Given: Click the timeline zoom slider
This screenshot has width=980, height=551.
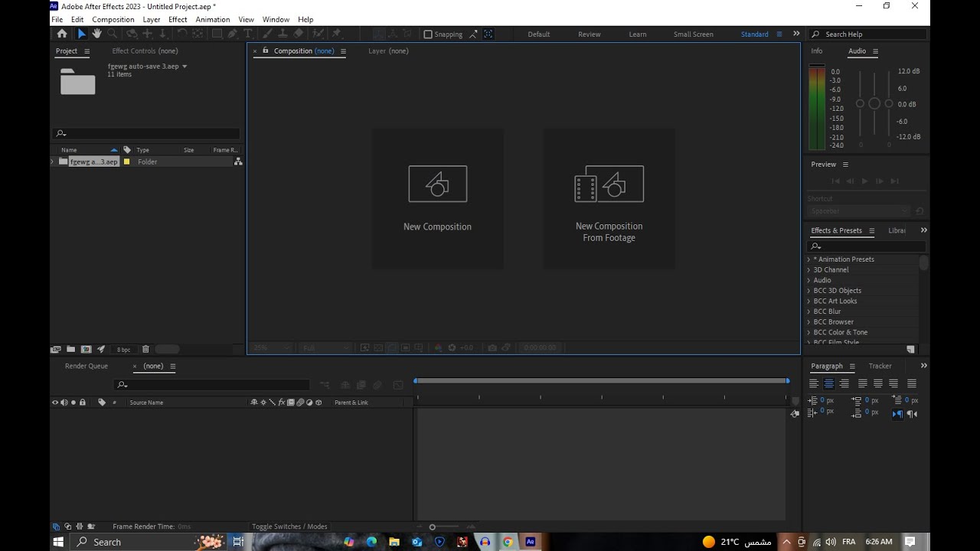Looking at the screenshot, I should [433, 527].
